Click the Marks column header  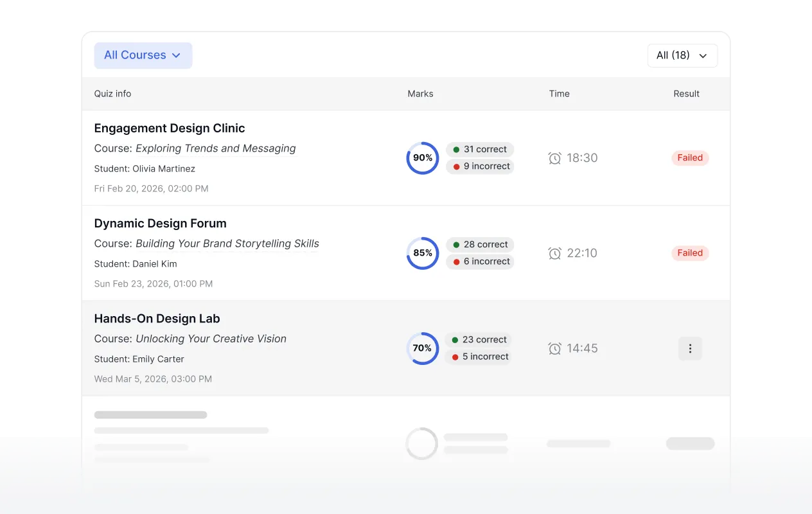tap(420, 94)
